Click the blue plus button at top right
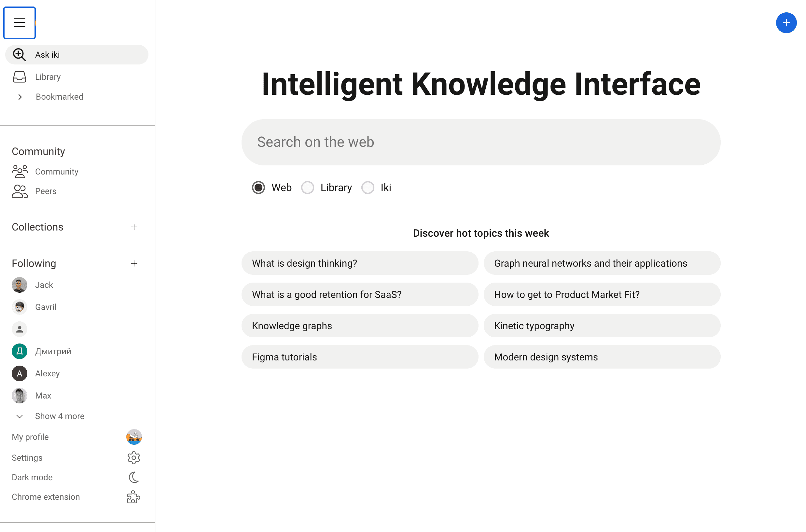Image resolution: width=806 pixels, height=532 pixels. (786, 23)
